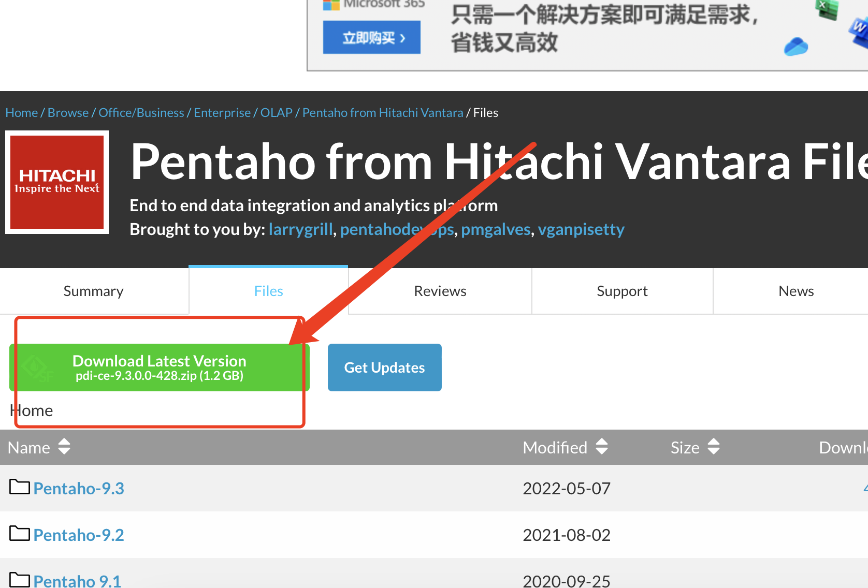868x588 pixels.
Task: Open Pentaho from Hitachi Vantara breadcrumb
Action: [383, 113]
